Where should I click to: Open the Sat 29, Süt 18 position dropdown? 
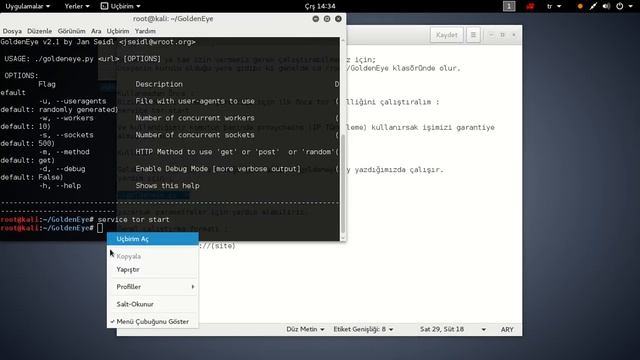(x=453, y=329)
